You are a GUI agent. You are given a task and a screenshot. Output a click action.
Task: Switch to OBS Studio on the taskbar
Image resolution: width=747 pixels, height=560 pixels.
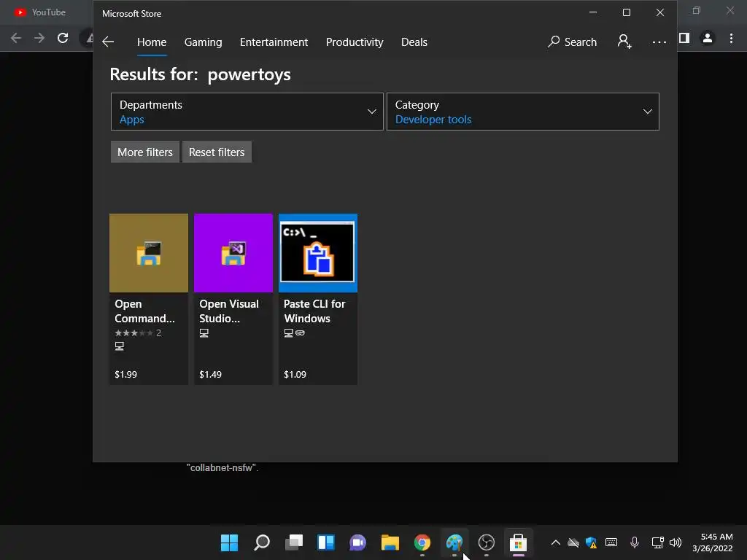click(x=487, y=542)
